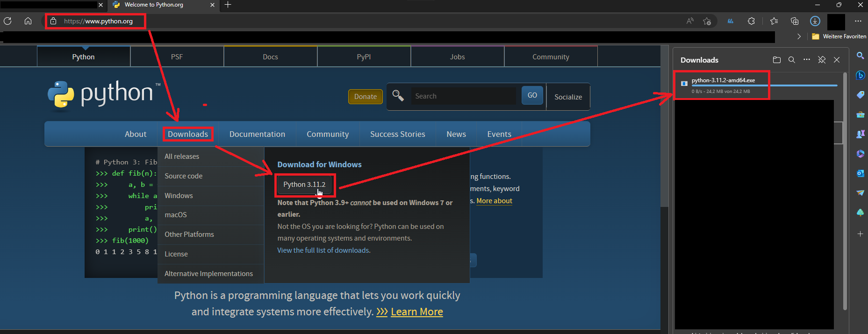Click the GO search button
The height and width of the screenshot is (334, 868).
tap(532, 95)
